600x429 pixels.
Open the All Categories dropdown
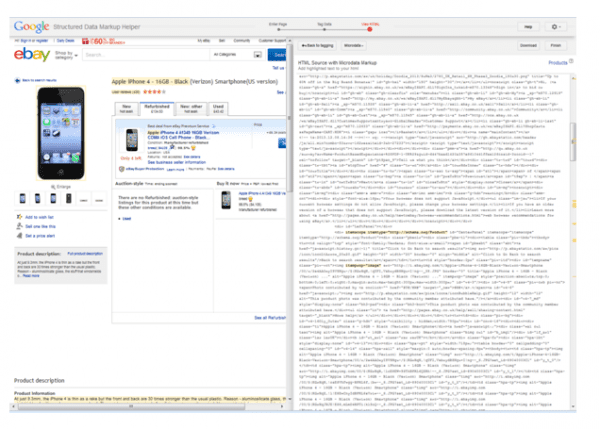[237, 55]
